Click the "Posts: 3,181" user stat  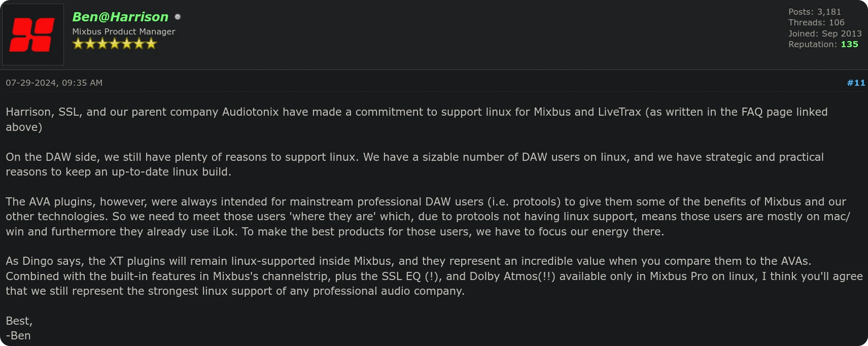click(x=814, y=12)
